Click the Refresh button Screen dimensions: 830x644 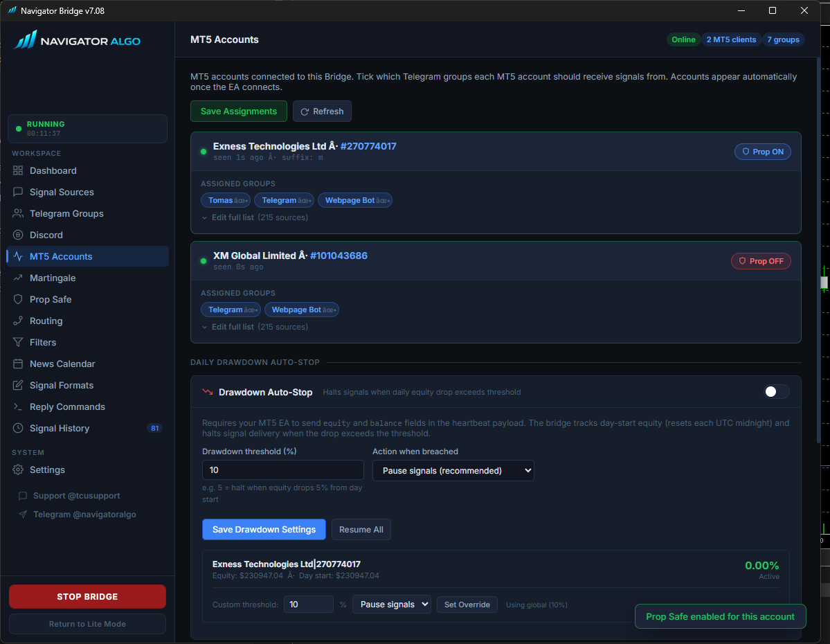pyautogui.click(x=322, y=111)
